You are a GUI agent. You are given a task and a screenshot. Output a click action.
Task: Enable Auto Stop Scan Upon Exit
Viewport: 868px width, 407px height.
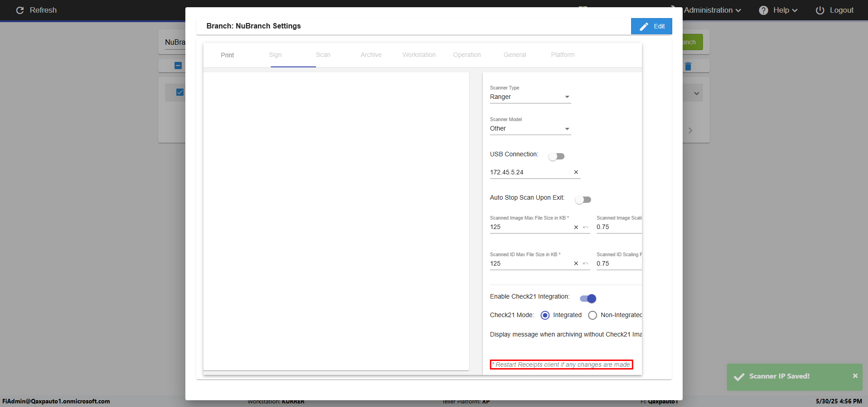click(x=583, y=200)
